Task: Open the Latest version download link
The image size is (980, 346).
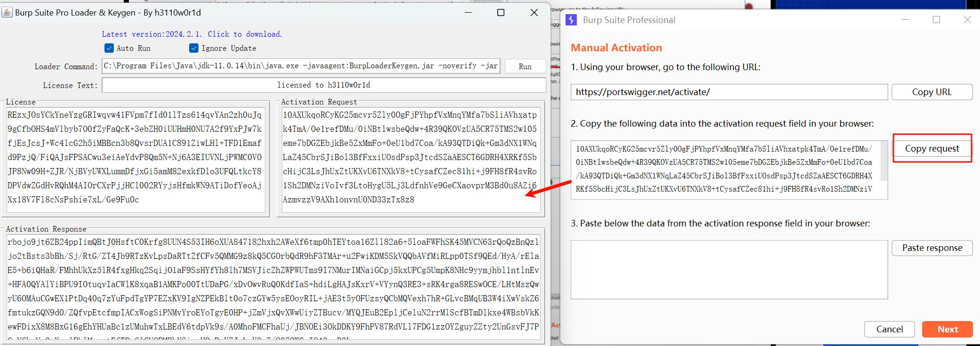Action: point(192,34)
